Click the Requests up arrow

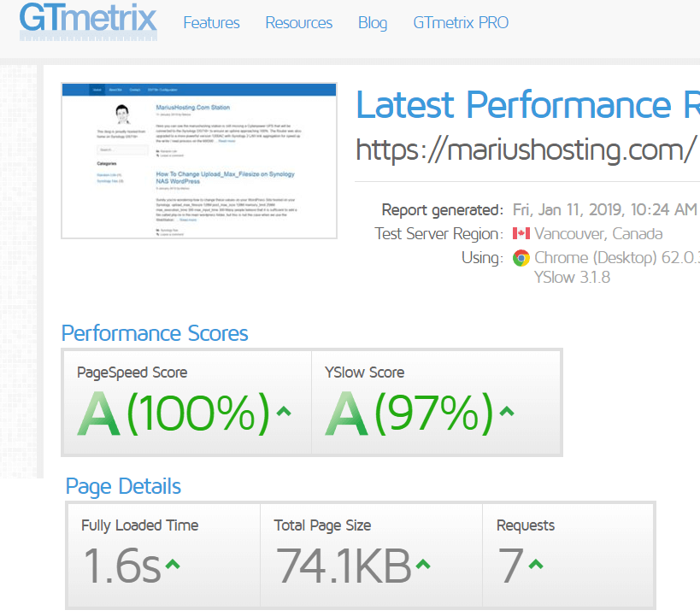(x=536, y=565)
